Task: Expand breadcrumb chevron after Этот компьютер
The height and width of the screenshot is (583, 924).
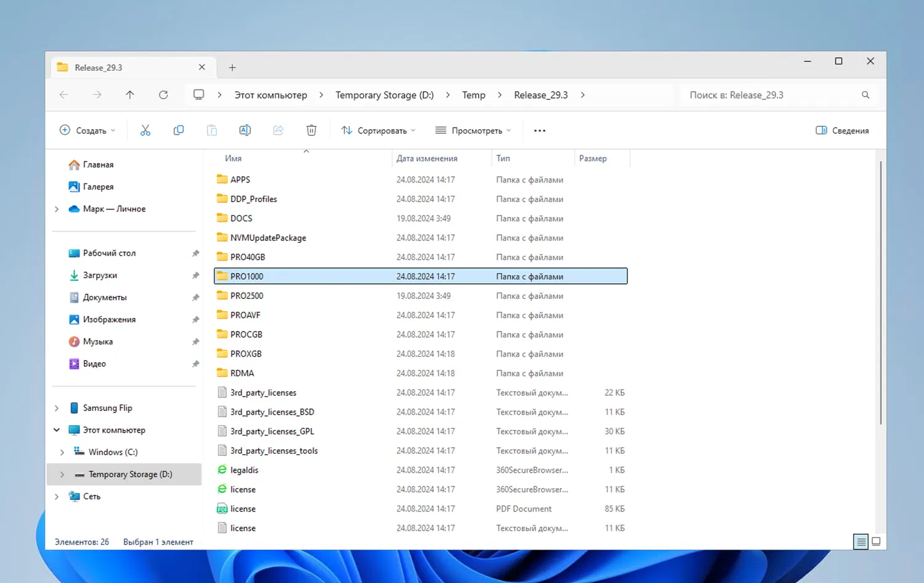Action: (x=322, y=95)
